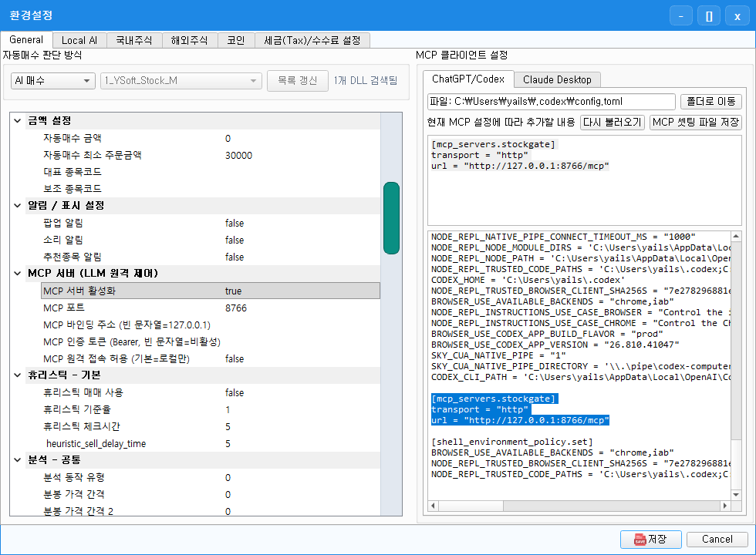
Task: Click the config.toml file path field
Action: [551, 102]
